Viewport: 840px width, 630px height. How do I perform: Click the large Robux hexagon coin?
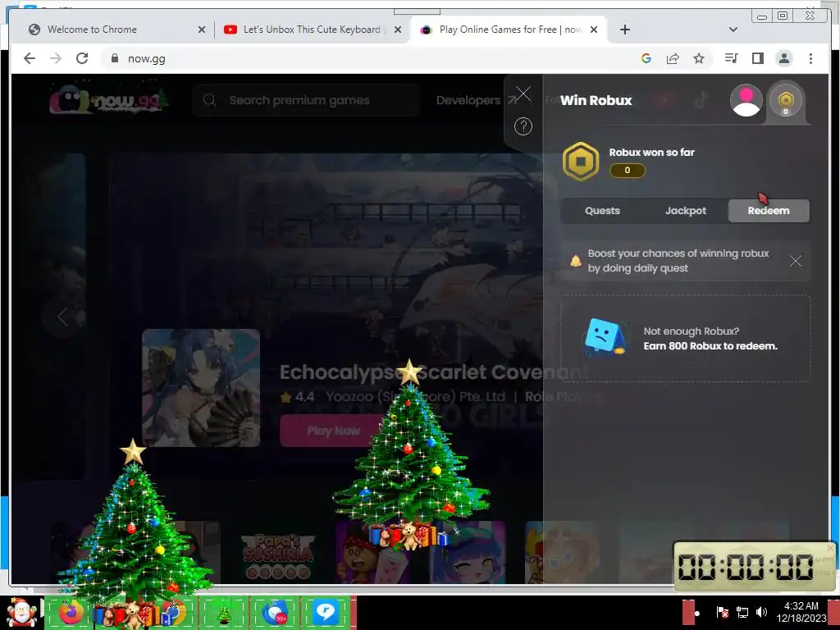tap(580, 162)
